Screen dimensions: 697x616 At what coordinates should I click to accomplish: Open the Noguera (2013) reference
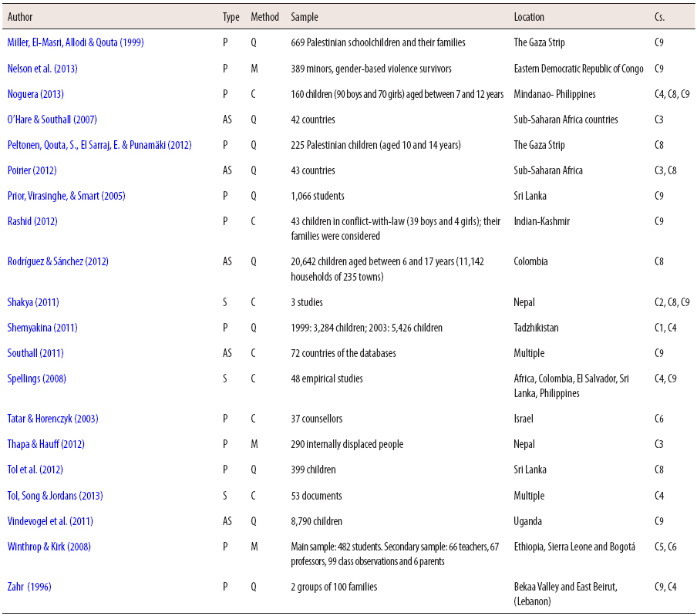[35, 93]
